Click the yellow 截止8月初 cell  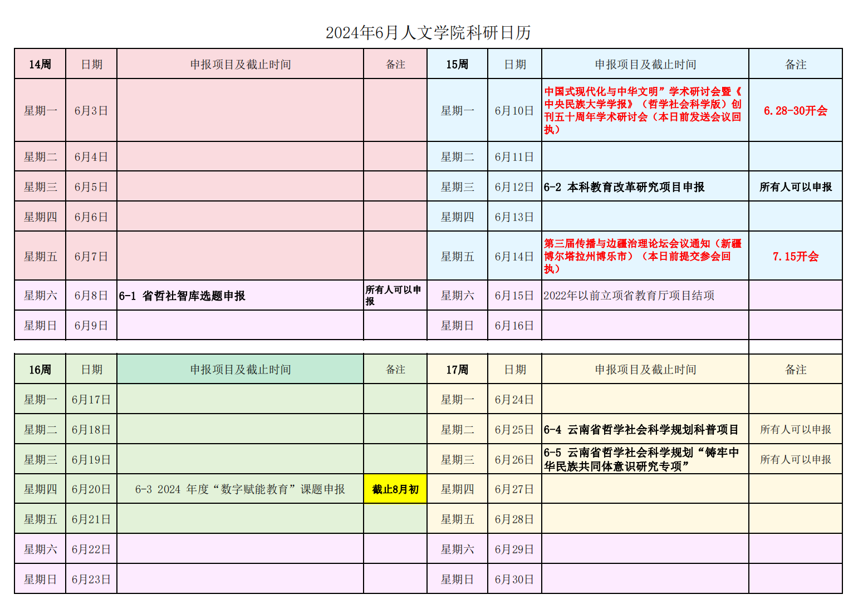point(395,489)
